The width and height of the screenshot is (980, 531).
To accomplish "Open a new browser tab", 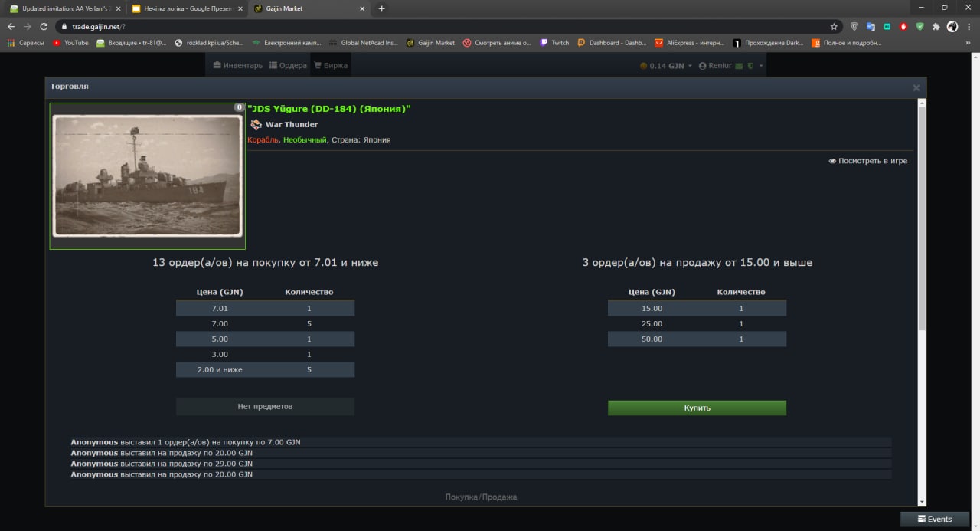I will point(382,8).
